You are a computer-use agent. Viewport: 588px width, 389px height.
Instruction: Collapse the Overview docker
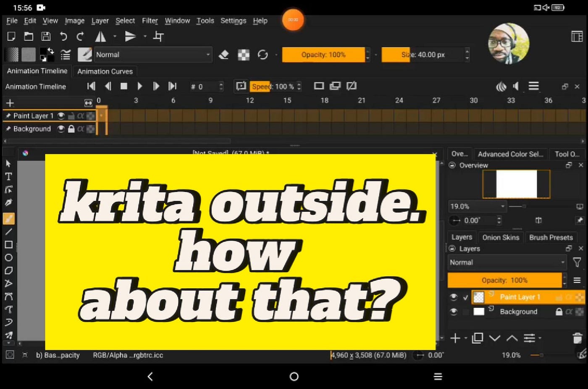[452, 165]
